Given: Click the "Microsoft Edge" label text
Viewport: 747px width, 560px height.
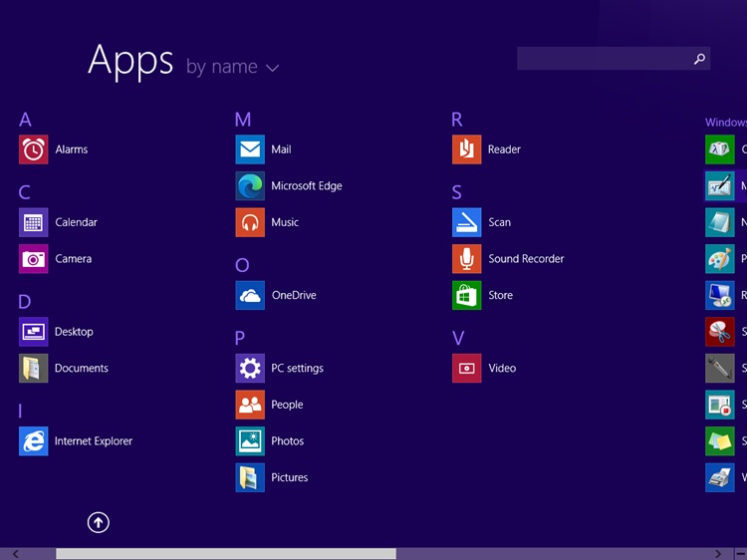Looking at the screenshot, I should tap(307, 186).
